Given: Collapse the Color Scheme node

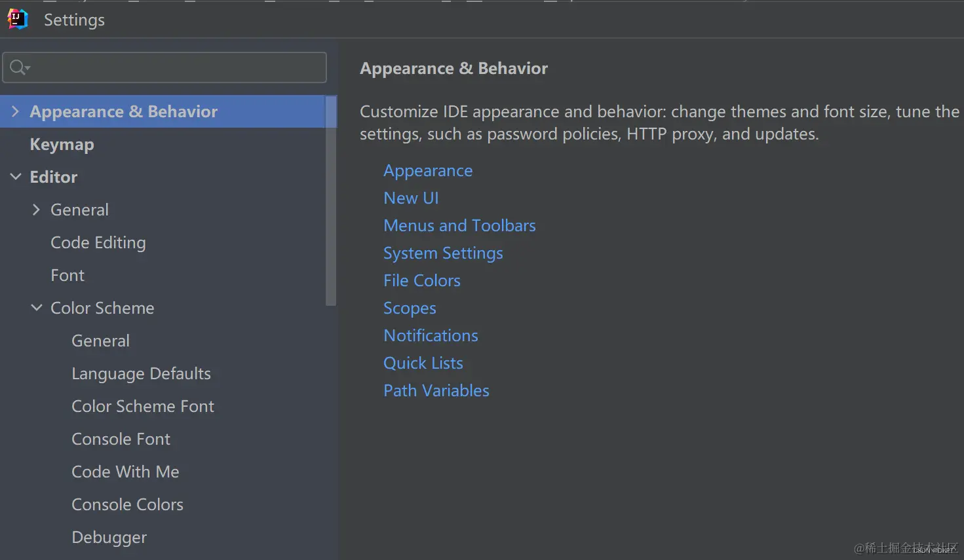Looking at the screenshot, I should click(37, 308).
